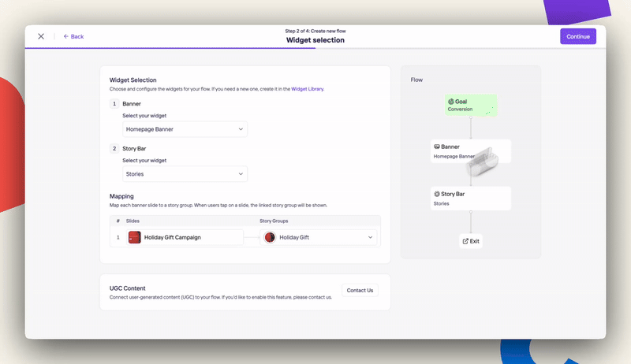Click the Slides column header
This screenshot has height=364, width=631.
tap(133, 221)
